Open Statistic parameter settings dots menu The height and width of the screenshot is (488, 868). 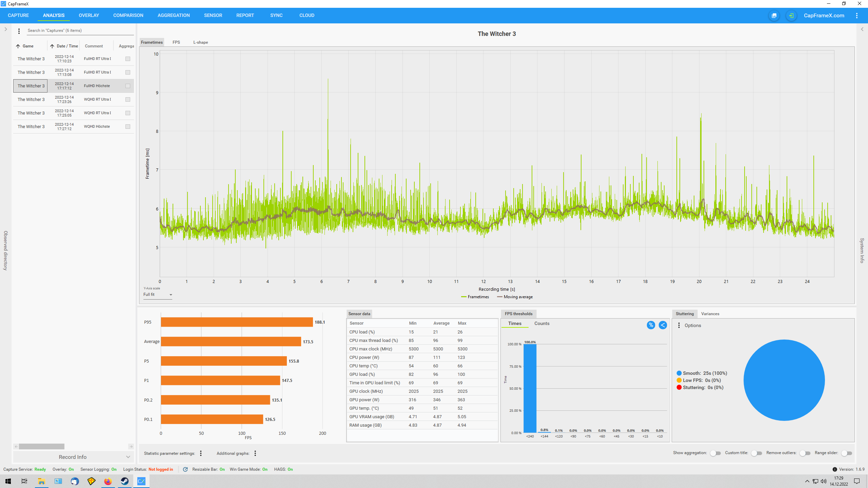pos(201,453)
